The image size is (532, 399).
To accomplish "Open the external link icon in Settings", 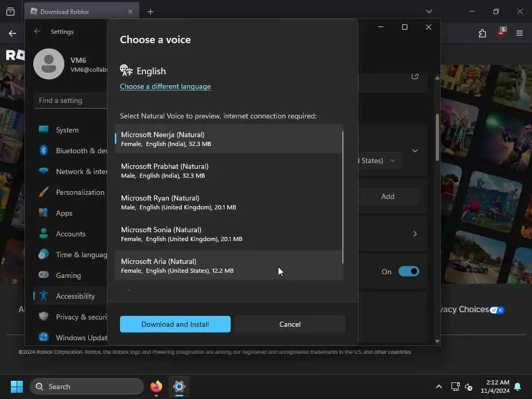I will click(x=415, y=76).
